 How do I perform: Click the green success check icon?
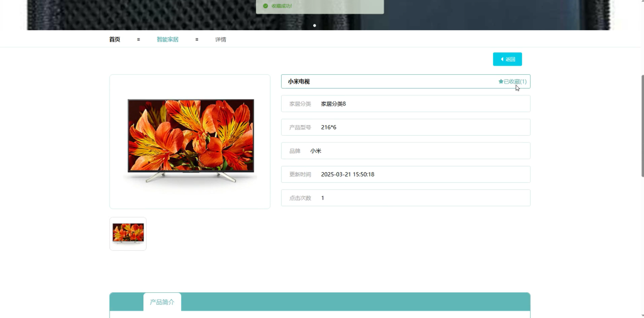tap(265, 6)
